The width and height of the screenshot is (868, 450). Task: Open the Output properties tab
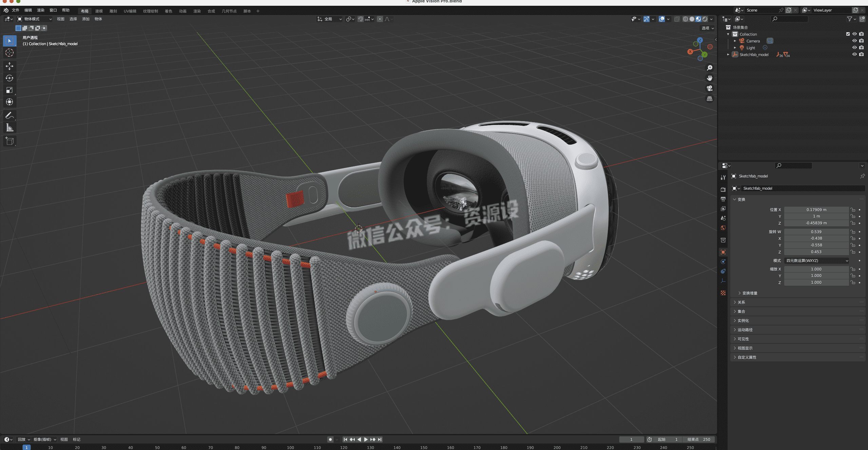click(723, 199)
